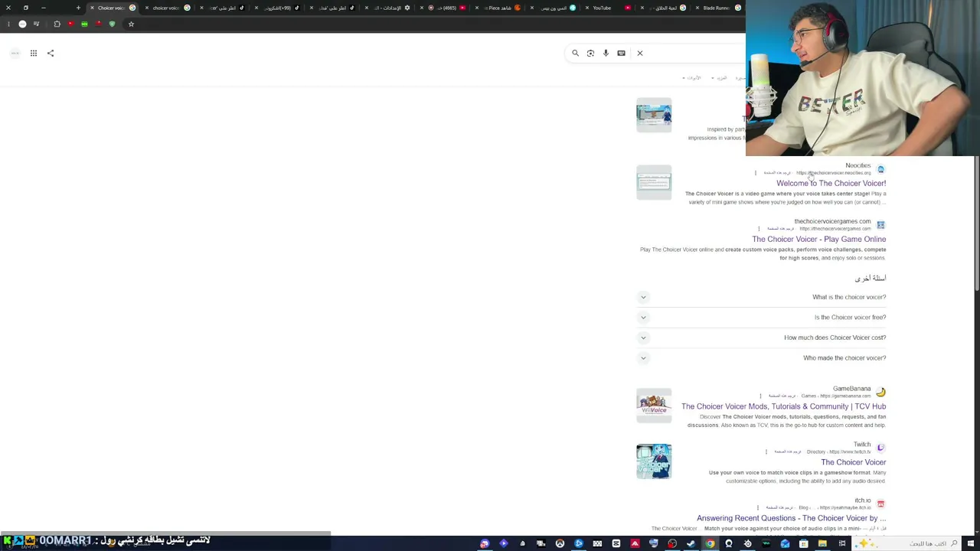Screen dimensions: 980x551
Task: Open more options for itch.io result
Action: coord(757,507)
